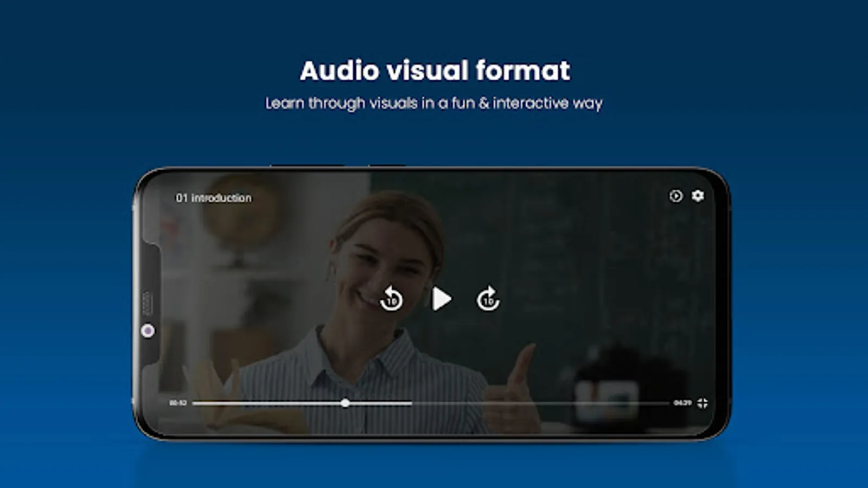Screen dimensions: 868x488
Task: Click the 'Audio visual format' heading
Action: tap(435, 70)
